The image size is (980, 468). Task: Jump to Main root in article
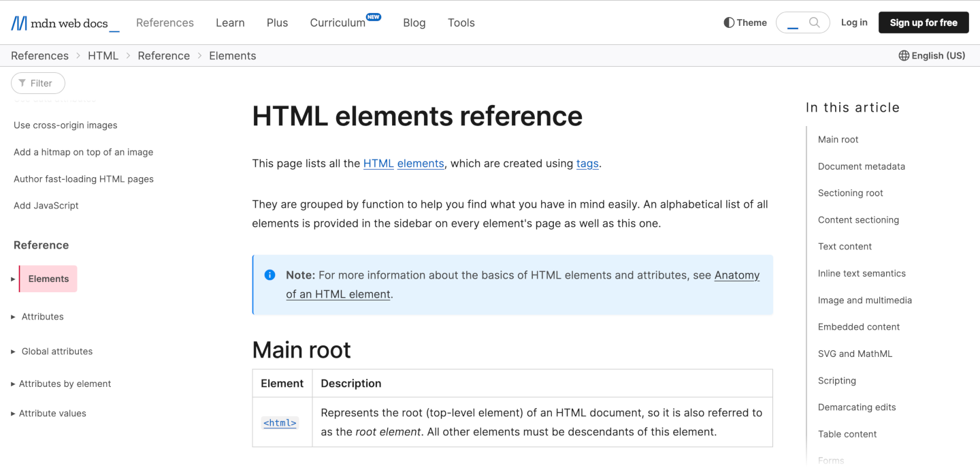pyautogui.click(x=838, y=140)
